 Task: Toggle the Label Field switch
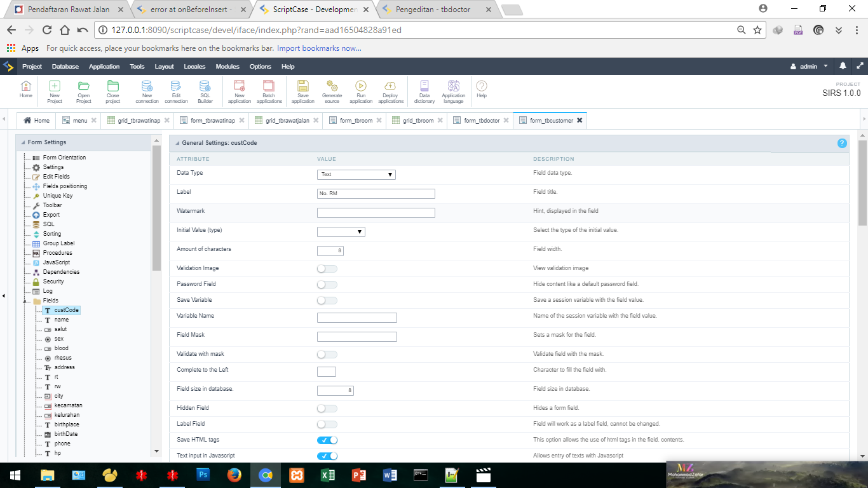tap(327, 424)
